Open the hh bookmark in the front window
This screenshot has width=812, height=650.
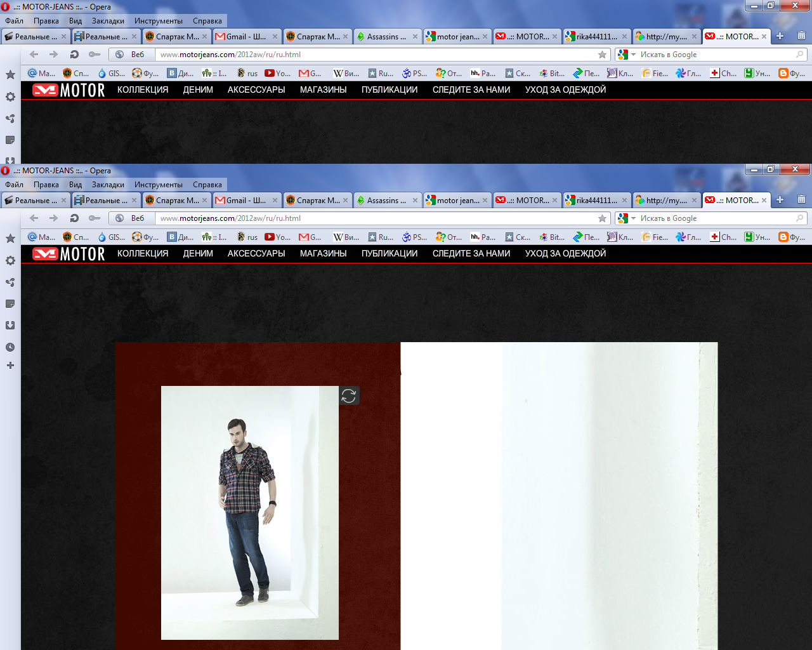click(x=483, y=237)
